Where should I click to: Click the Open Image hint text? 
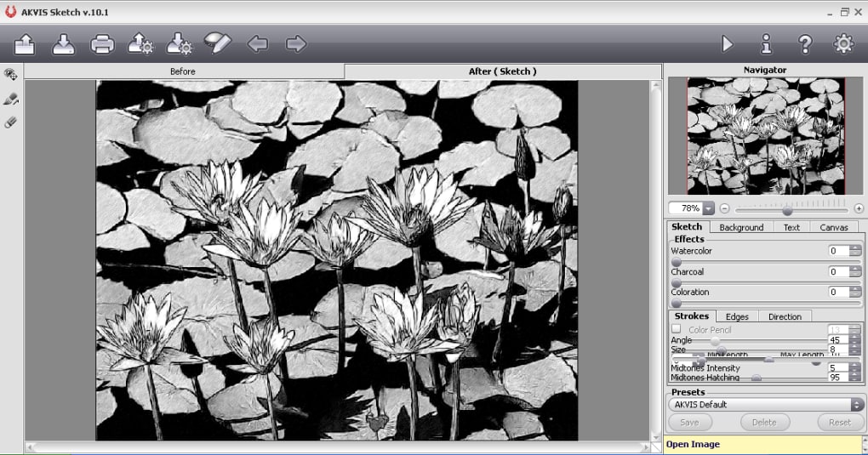click(693, 444)
